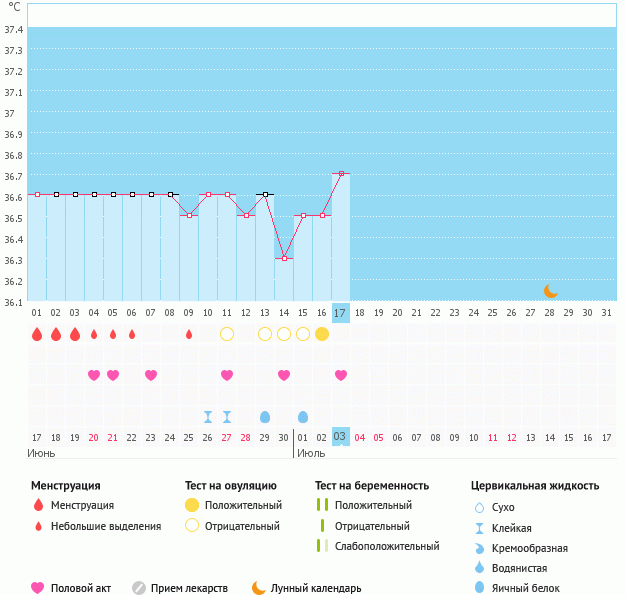This screenshot has height=595, width=626.
Task: Click the heart icon on day 17
Action: tap(341, 375)
